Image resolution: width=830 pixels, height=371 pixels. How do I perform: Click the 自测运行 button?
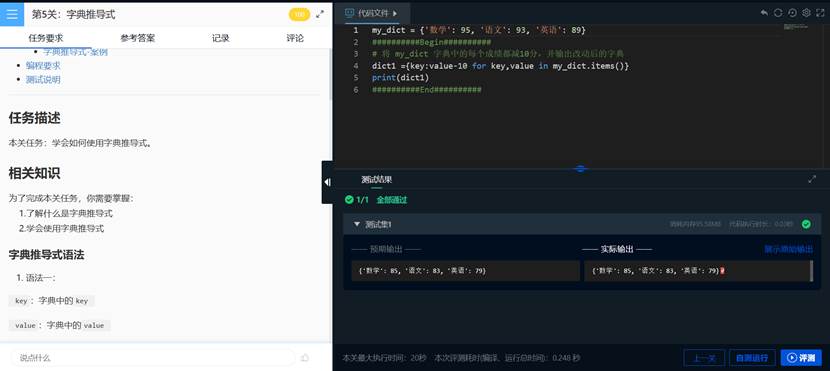click(x=752, y=358)
